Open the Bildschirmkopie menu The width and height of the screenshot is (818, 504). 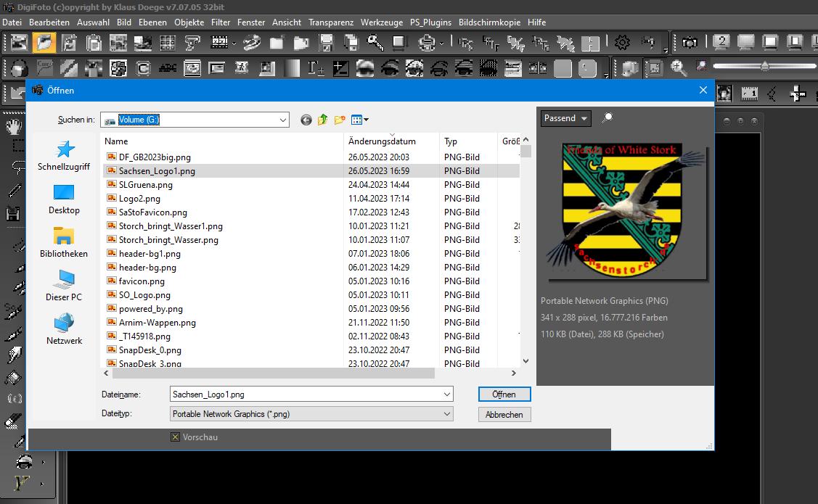coord(489,22)
